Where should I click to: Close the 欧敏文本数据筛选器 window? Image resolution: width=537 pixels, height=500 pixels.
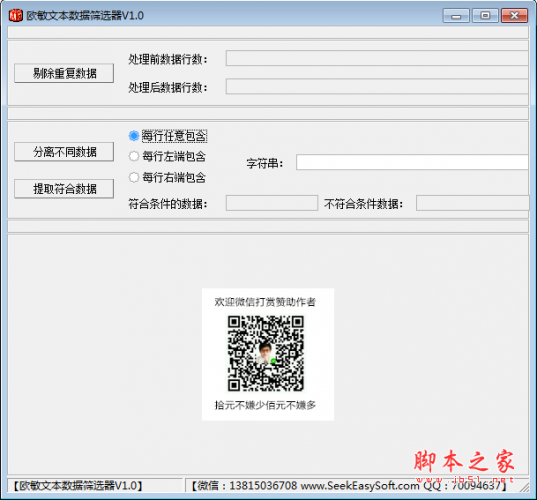(x=514, y=16)
